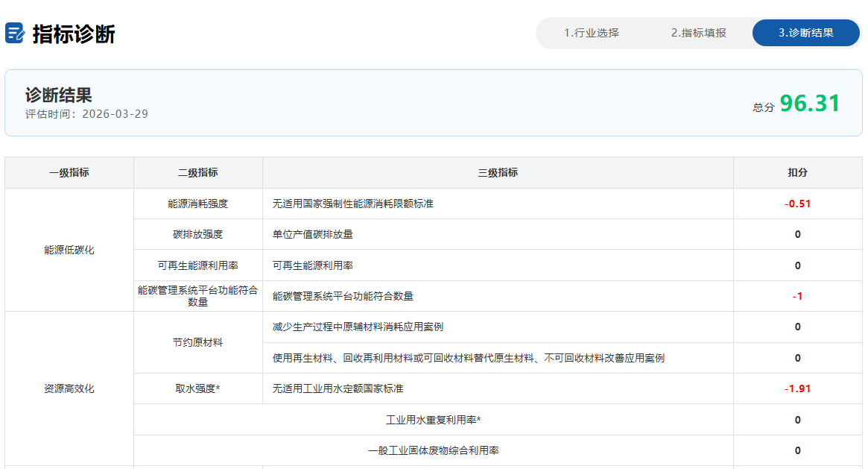Click the 一级指标 column header
Viewport: 868px width, 469px height.
click(69, 172)
